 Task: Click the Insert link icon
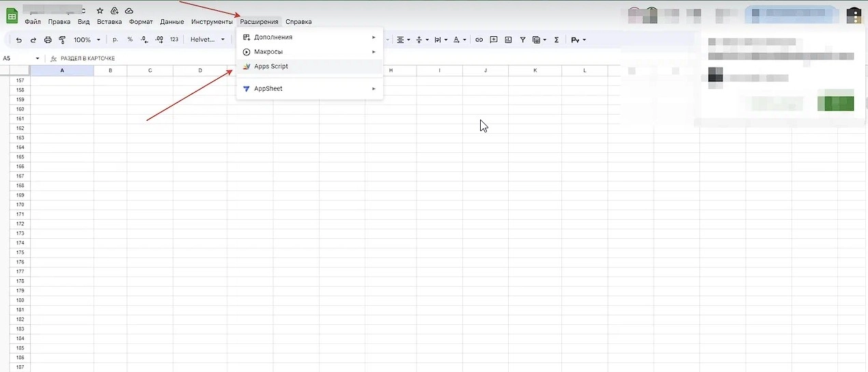point(479,40)
